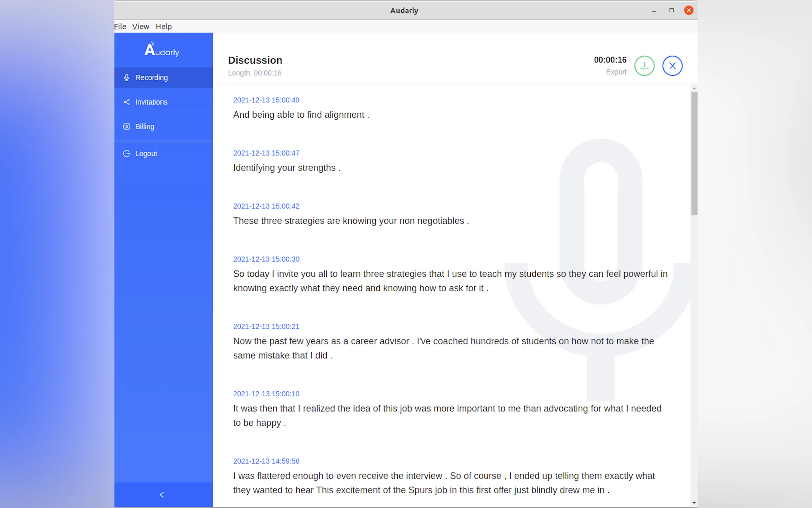812x508 pixels.
Task: Click the scrollbar down arrow
Action: pos(694,503)
